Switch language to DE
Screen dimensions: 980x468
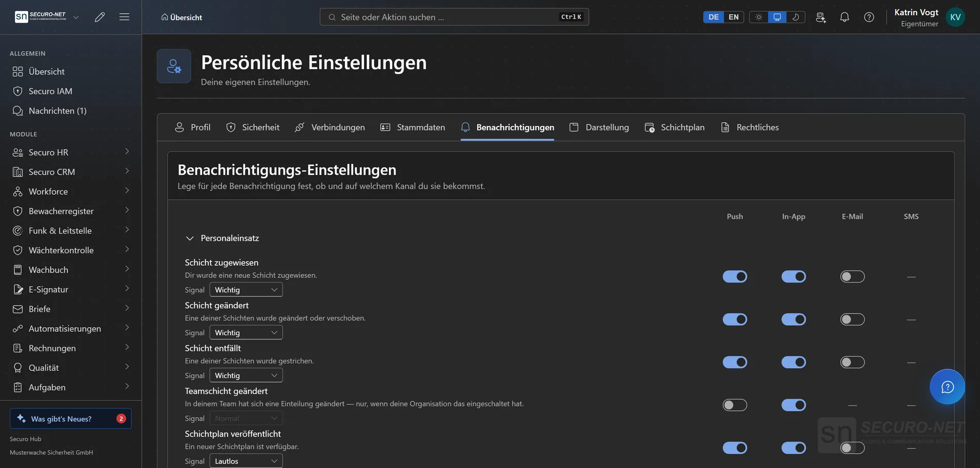pos(713,17)
